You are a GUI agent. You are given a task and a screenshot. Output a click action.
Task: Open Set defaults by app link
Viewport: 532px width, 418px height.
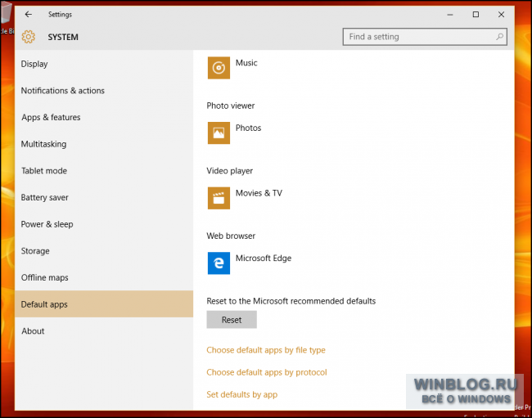tap(242, 394)
